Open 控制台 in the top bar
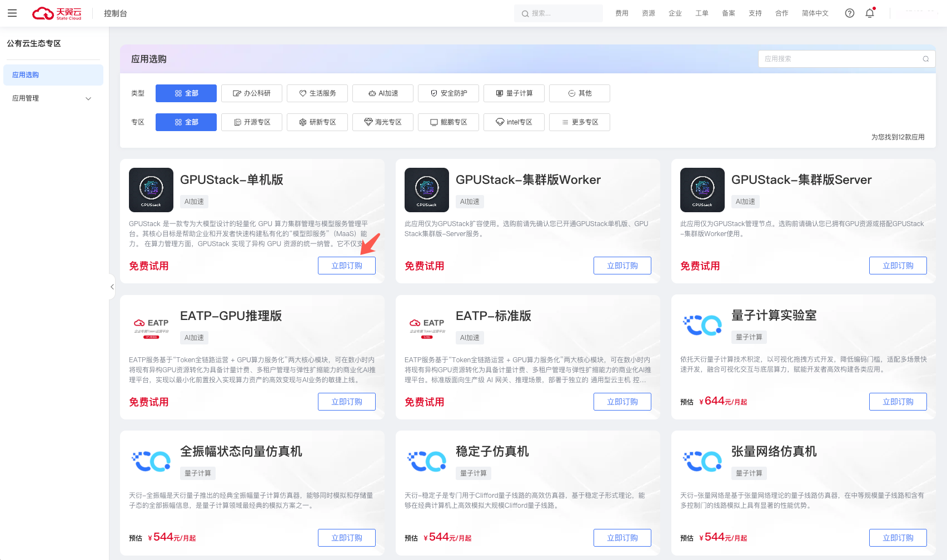947x560 pixels. tap(116, 13)
